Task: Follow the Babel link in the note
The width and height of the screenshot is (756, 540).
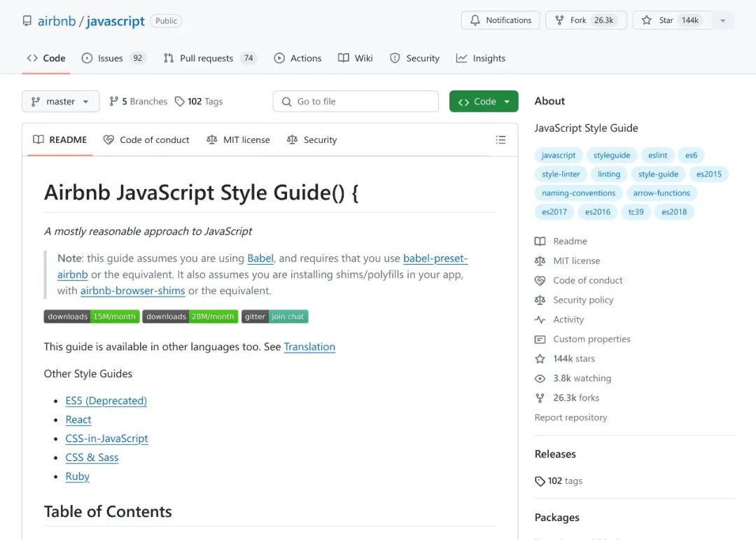Action: (260, 258)
